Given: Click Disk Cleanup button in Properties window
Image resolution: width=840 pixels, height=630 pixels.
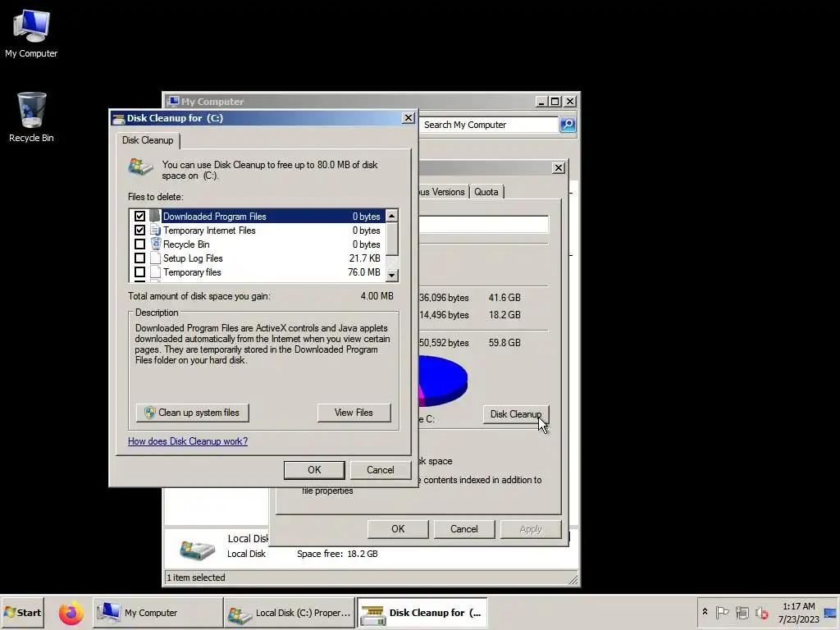Looking at the screenshot, I should [x=515, y=414].
